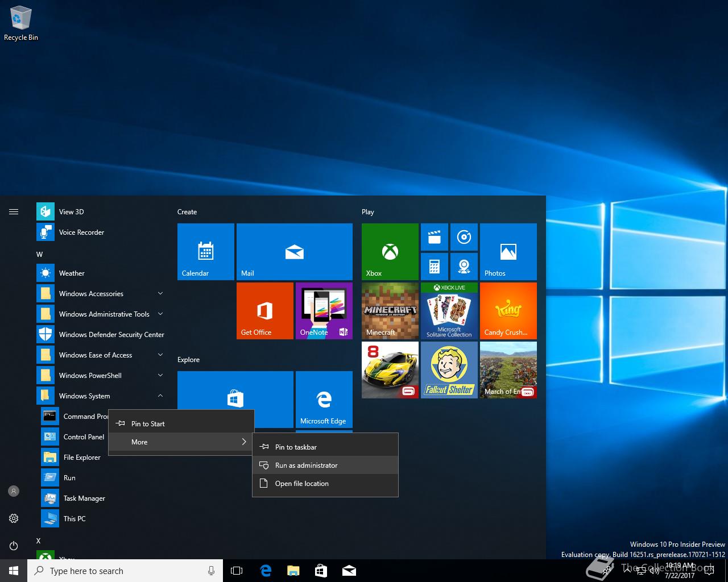This screenshot has height=582, width=728.
Task: Open Microsoft Solitaire Collection tile
Action: click(x=449, y=311)
